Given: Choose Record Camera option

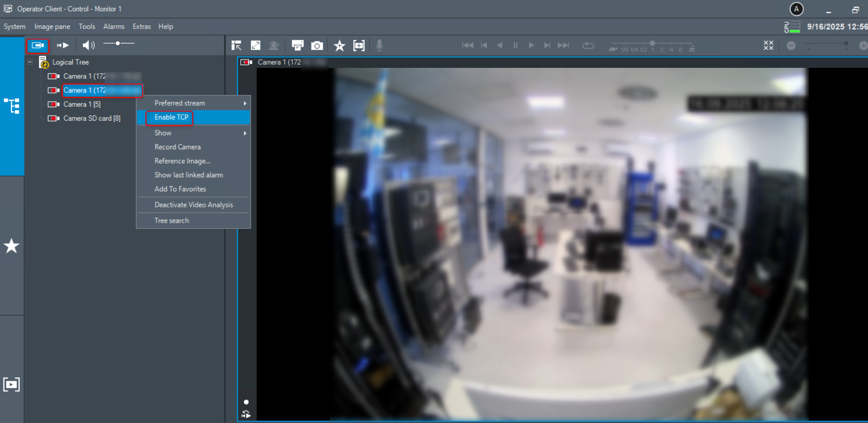Looking at the screenshot, I should tap(178, 147).
